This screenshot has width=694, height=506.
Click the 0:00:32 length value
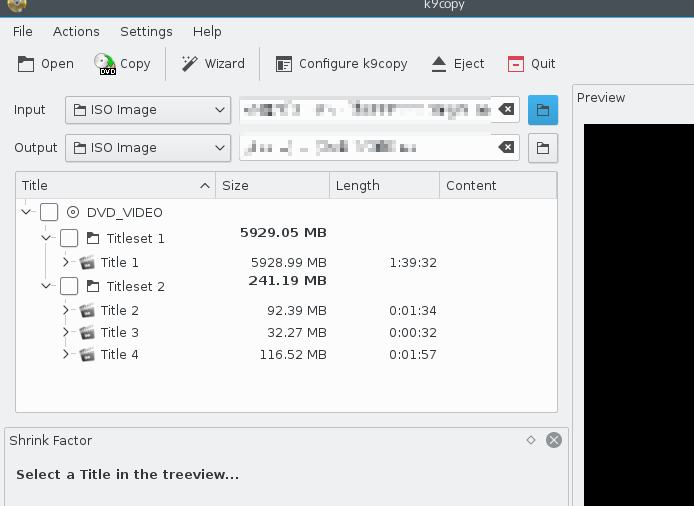coord(413,332)
